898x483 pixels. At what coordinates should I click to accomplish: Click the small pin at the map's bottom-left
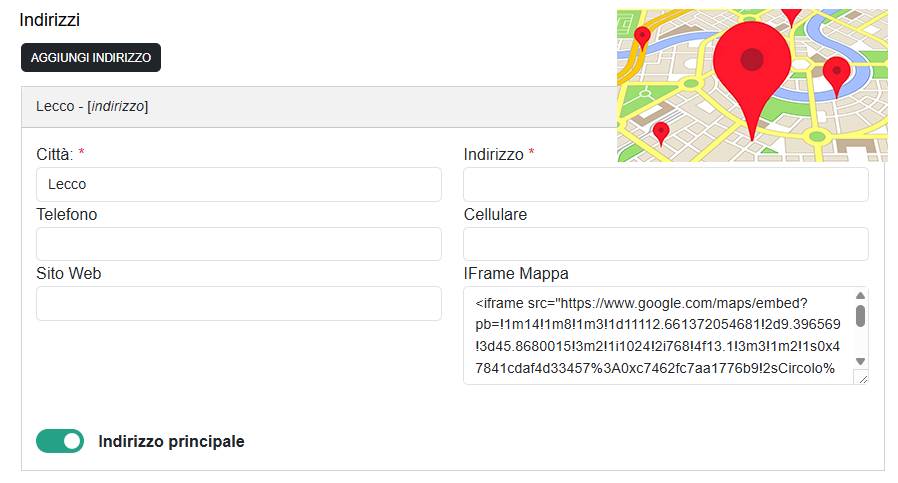tap(660, 131)
